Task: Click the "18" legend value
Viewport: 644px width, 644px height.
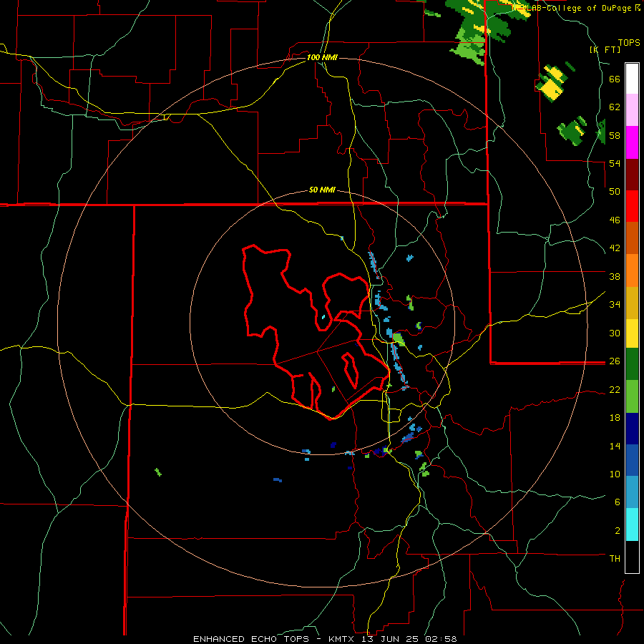Action: [x=615, y=418]
